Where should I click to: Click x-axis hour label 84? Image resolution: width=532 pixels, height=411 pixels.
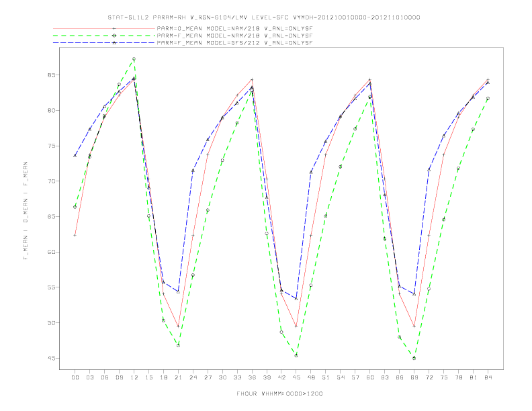pyautogui.click(x=488, y=377)
